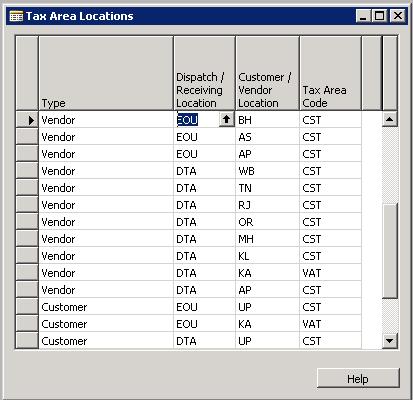Image resolution: width=413 pixels, height=400 pixels.
Task: Click VAT in the Customer KA row
Action: pyautogui.click(x=330, y=324)
